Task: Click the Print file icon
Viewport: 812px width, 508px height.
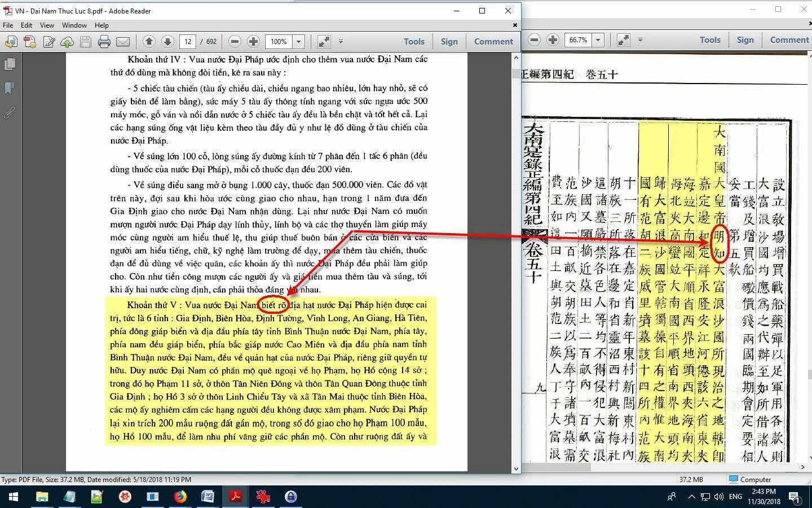Action: pyautogui.click(x=104, y=42)
